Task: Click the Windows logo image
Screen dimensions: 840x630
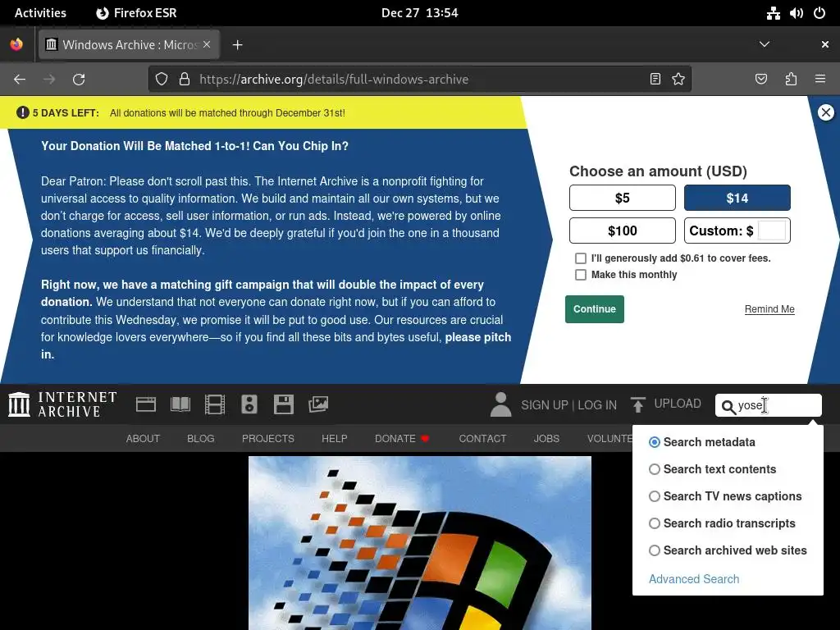Action: (x=420, y=543)
